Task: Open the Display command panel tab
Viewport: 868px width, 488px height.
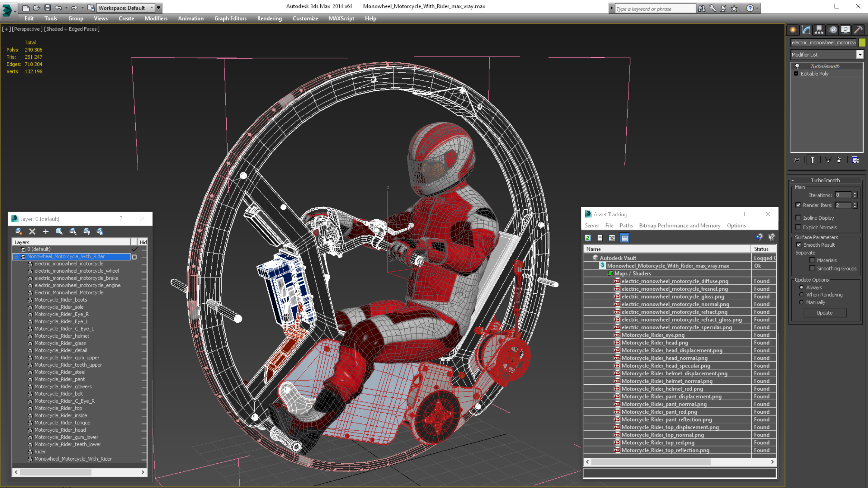Action: 845,30
